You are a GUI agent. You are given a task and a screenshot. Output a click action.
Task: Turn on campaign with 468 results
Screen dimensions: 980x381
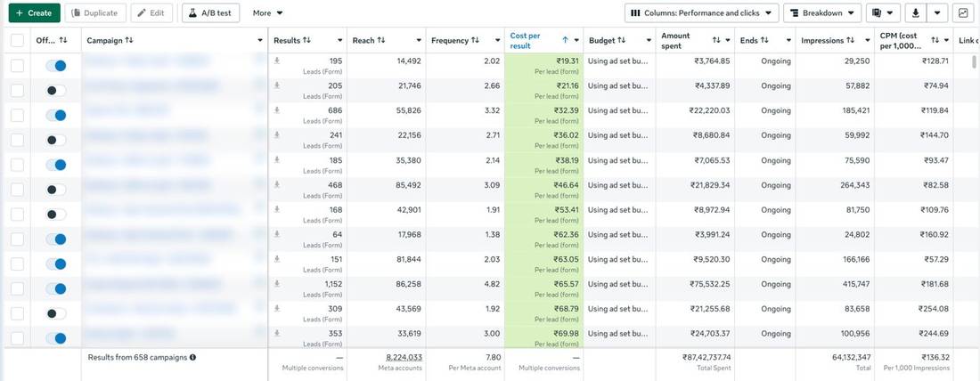tap(56, 190)
